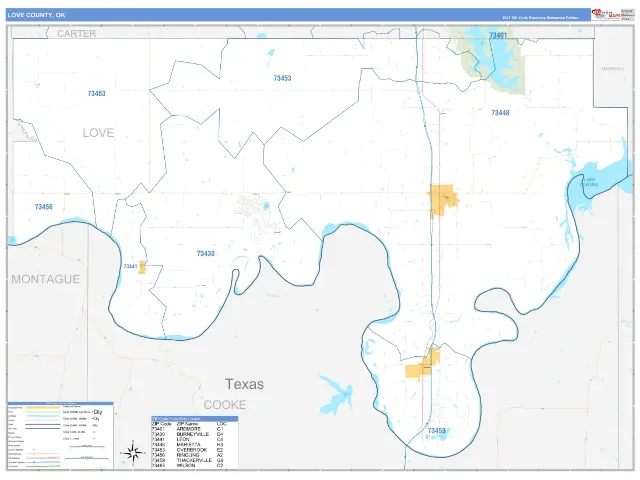Click the ZIP Code Business Reference Edition subtitle
640x480 pixels.
pyautogui.click(x=540, y=18)
